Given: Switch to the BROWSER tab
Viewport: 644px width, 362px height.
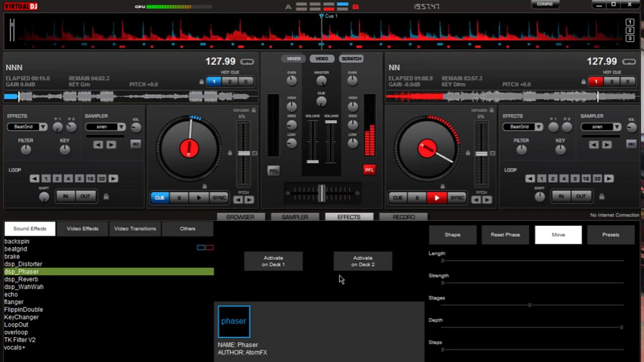Looking at the screenshot, I should pyautogui.click(x=240, y=217).
